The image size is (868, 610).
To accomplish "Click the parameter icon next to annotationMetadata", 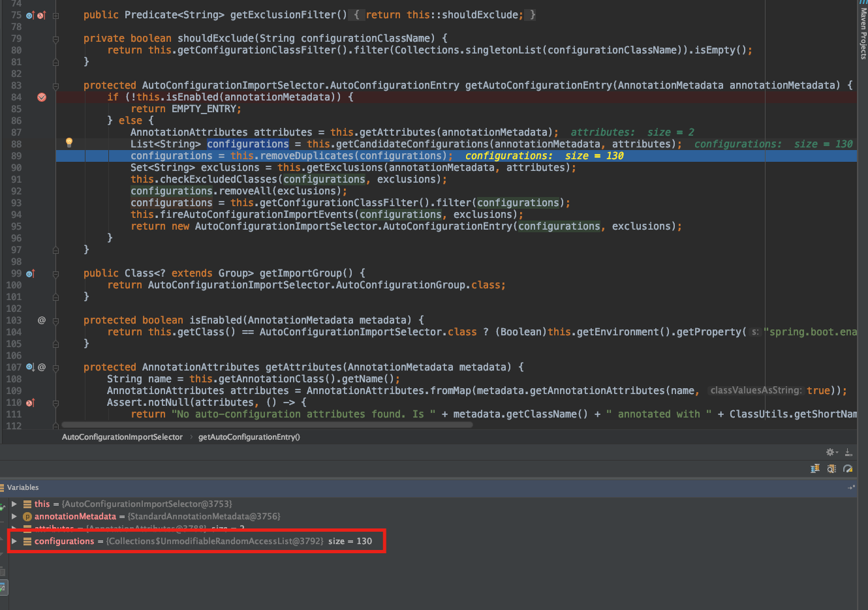I will click(x=27, y=517).
